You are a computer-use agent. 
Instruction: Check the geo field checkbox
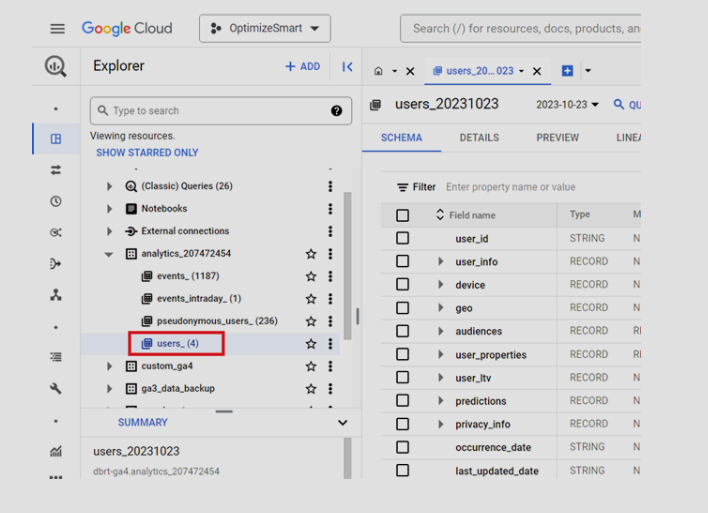(402, 308)
